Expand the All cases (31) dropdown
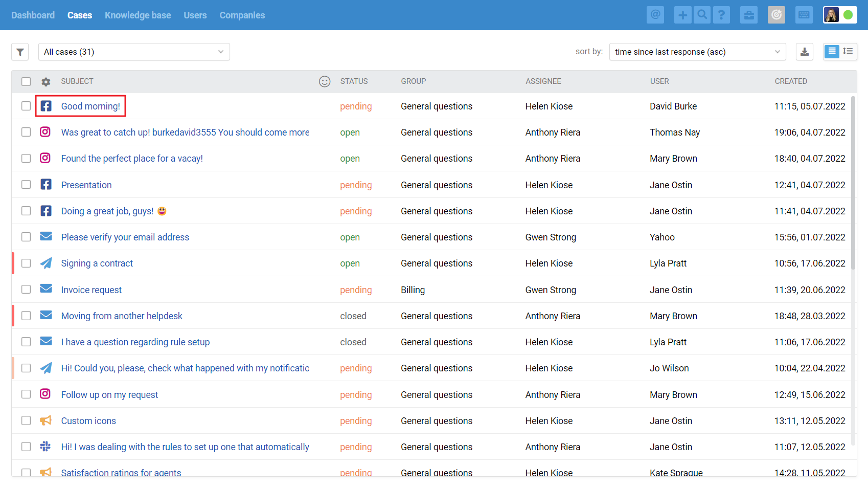The height and width of the screenshot is (488, 868). pos(134,52)
